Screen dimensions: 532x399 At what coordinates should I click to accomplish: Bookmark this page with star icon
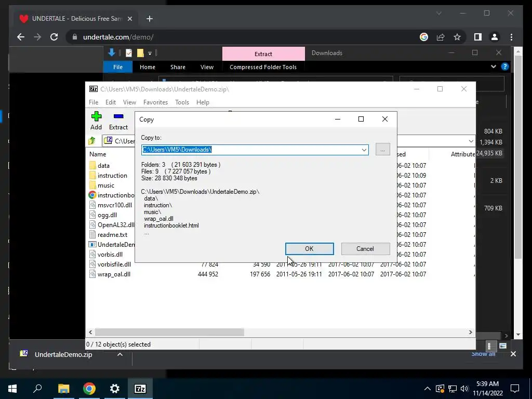coord(457,37)
